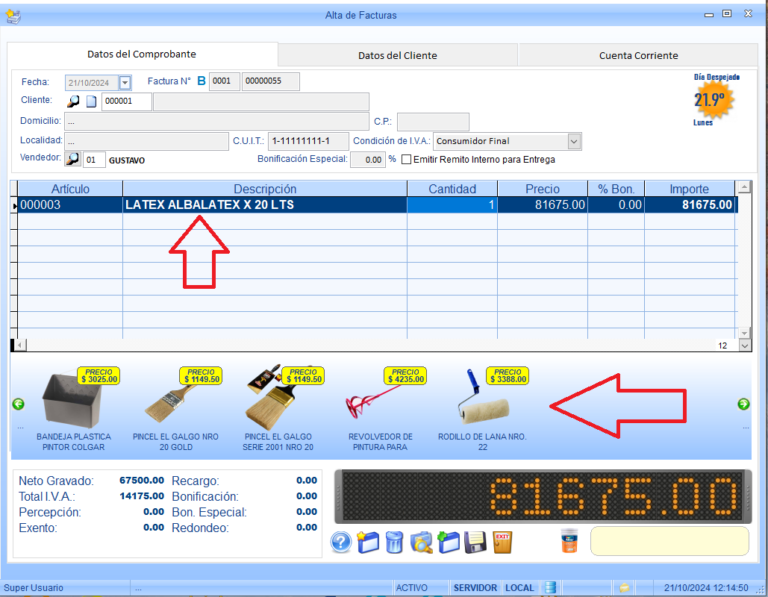Click the client code field 000001

tap(126, 101)
